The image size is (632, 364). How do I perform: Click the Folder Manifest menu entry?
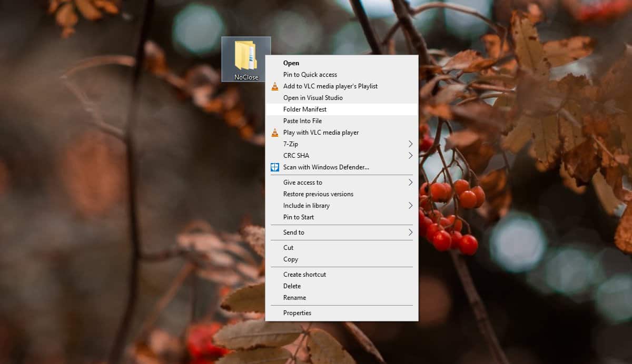[x=342, y=109]
